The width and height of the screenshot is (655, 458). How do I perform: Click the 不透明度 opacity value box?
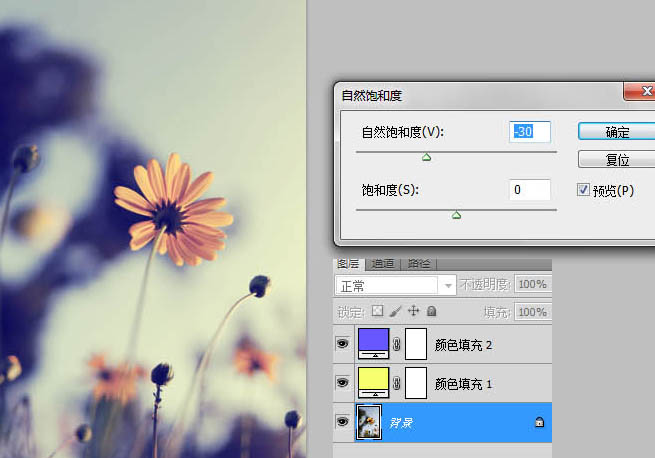tap(532, 285)
